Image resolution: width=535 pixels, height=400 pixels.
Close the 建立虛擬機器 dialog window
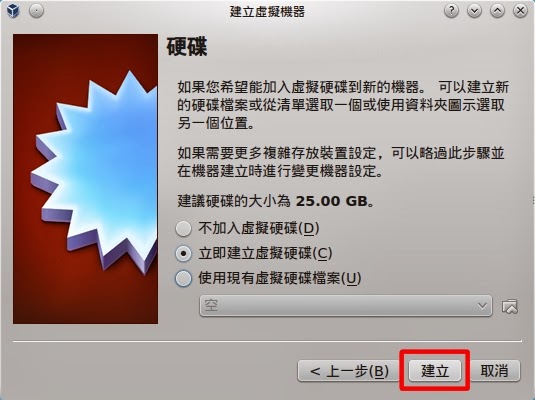coord(520,11)
